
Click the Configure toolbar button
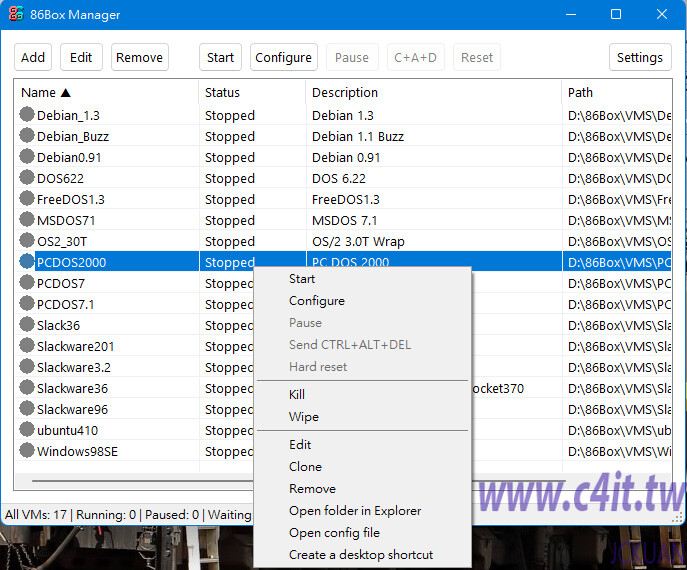pos(283,57)
